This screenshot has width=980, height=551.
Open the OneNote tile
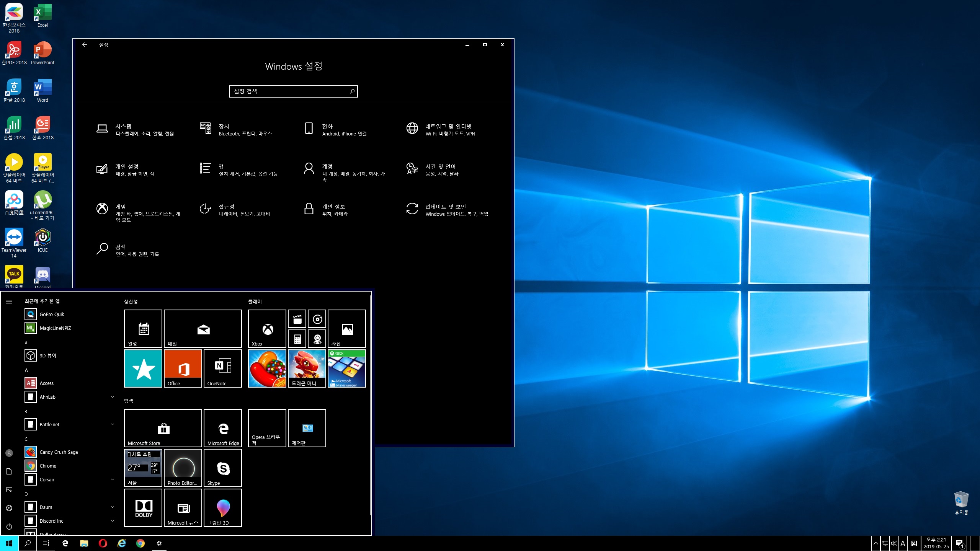[223, 368]
